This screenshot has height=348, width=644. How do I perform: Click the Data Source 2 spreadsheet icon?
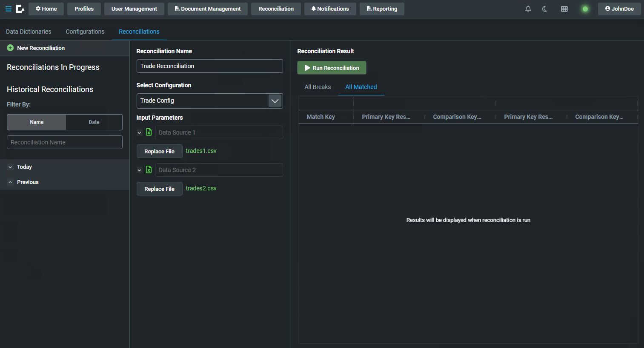149,170
